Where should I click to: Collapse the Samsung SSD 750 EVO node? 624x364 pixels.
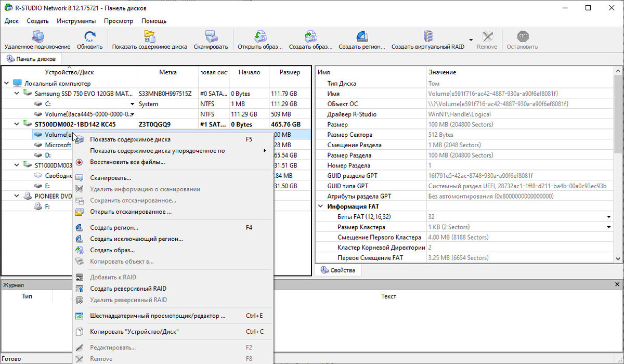(17, 94)
